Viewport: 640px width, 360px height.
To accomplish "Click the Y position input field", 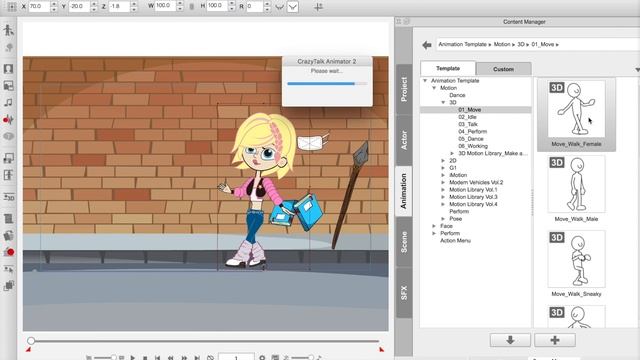I will [x=79, y=6].
